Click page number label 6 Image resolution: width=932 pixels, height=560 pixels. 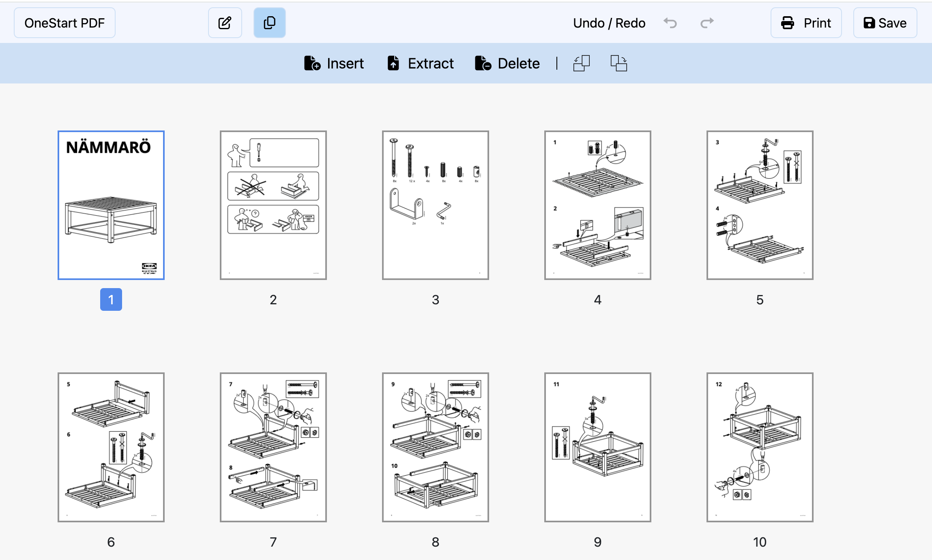click(111, 542)
